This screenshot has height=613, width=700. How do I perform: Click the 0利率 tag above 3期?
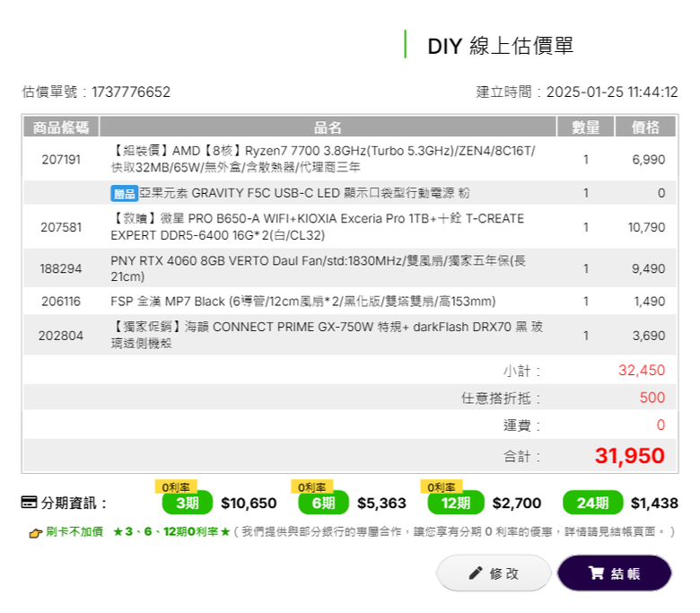pyautogui.click(x=176, y=486)
